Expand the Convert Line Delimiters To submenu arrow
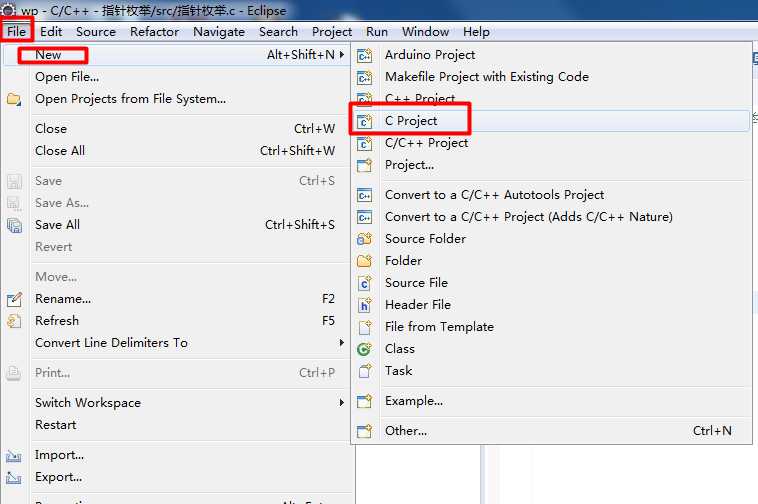Viewport: 758px width, 504px height. pyautogui.click(x=342, y=343)
